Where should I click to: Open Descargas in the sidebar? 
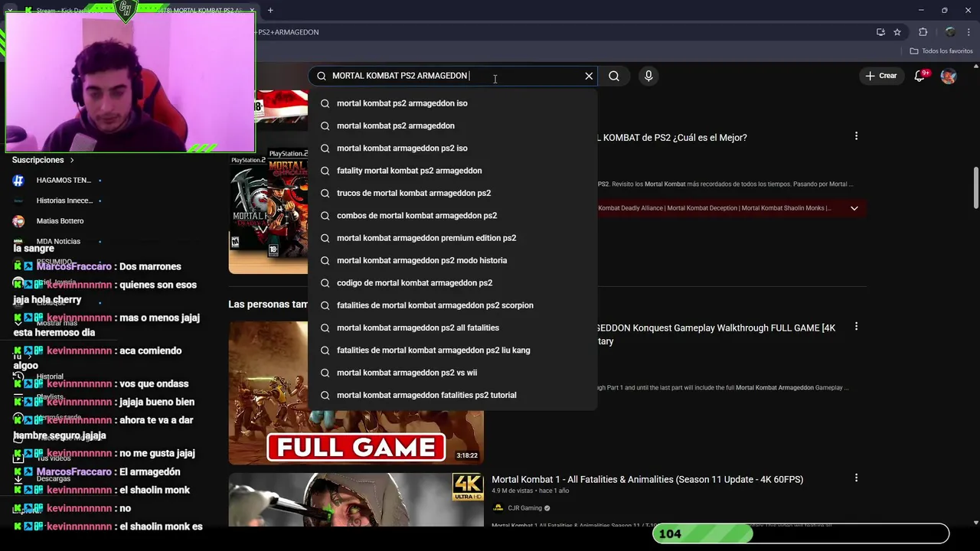54,478
